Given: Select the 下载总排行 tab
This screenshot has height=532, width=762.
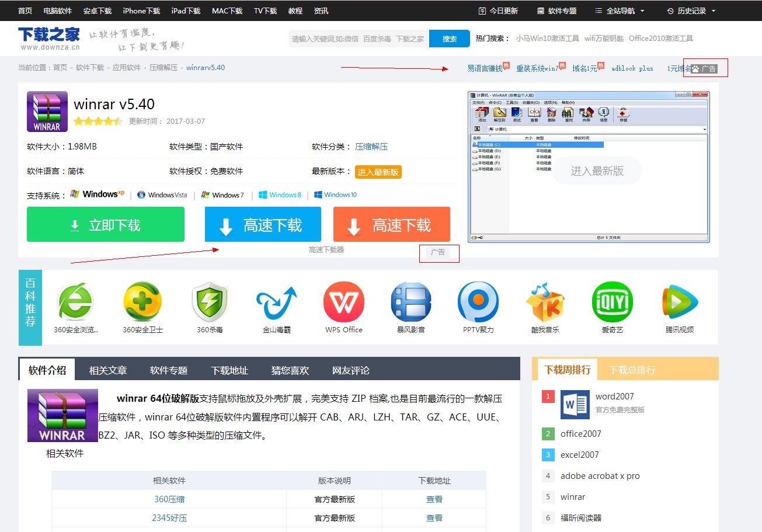Looking at the screenshot, I should click(x=632, y=370).
